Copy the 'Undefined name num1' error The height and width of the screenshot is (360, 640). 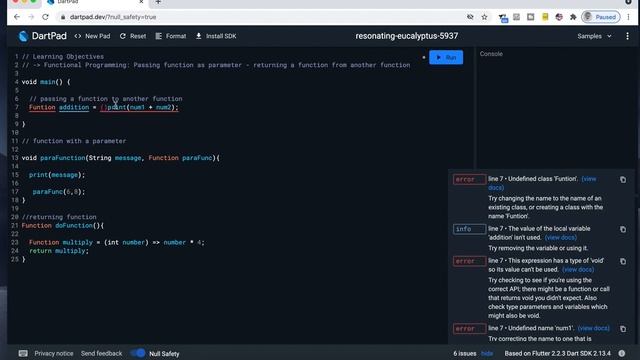point(623,329)
